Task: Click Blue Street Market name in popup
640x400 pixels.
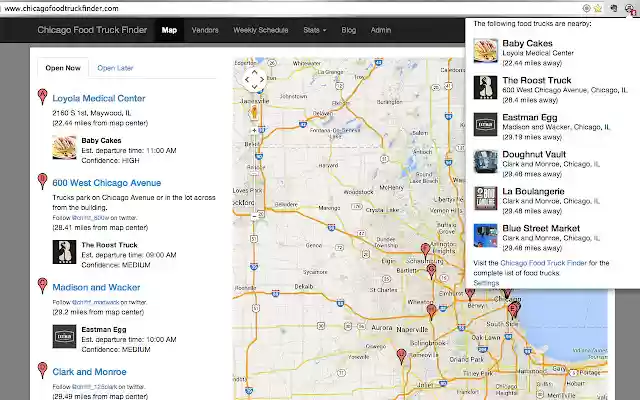Action: point(541,228)
